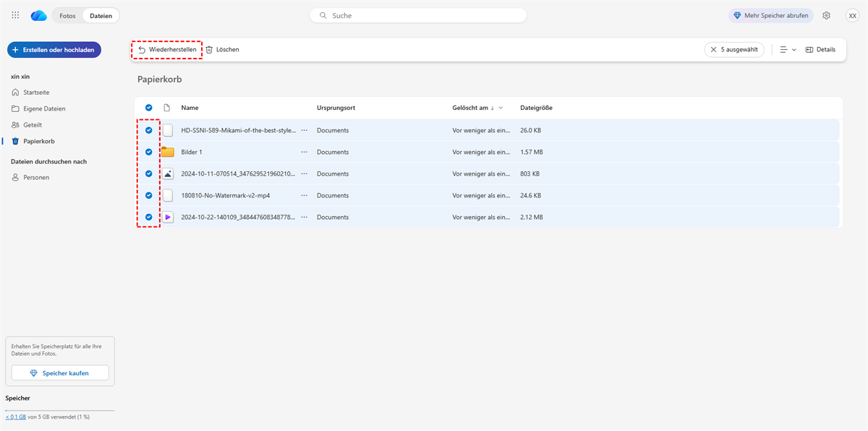Expand the Gelöscht am sort dropdown
868x431 pixels.
pyautogui.click(x=501, y=108)
